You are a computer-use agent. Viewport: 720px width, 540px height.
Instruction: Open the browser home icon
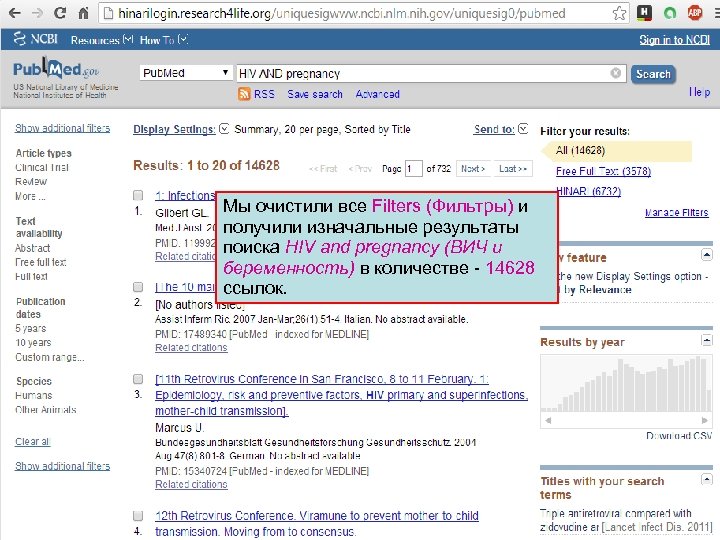coord(83,13)
